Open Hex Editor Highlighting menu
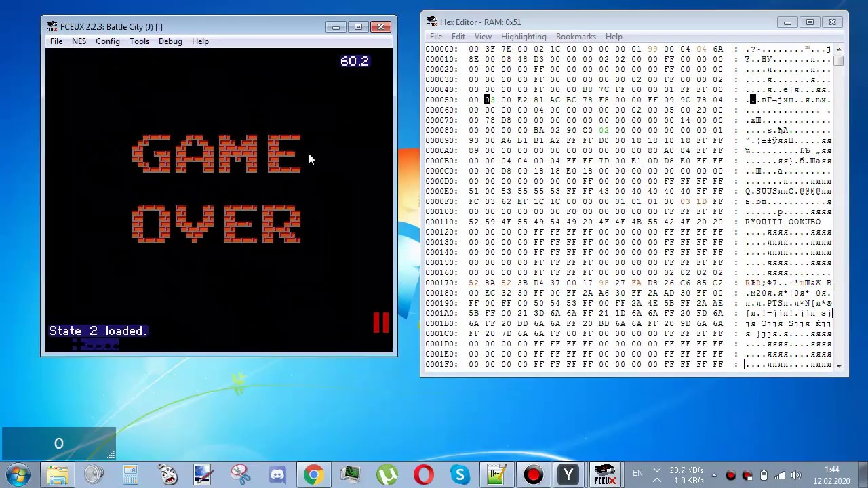This screenshot has width=868, height=488. tap(524, 37)
